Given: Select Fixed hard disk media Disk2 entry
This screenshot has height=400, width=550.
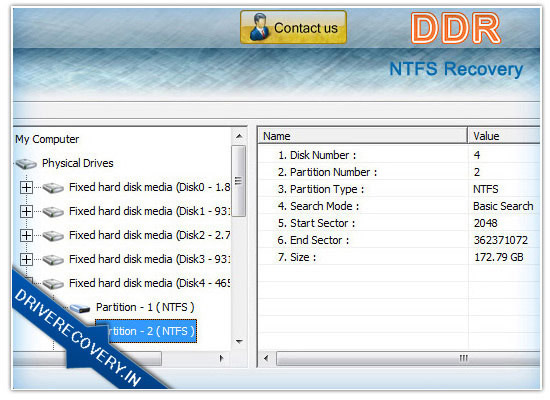Looking at the screenshot, I should coord(149,235).
